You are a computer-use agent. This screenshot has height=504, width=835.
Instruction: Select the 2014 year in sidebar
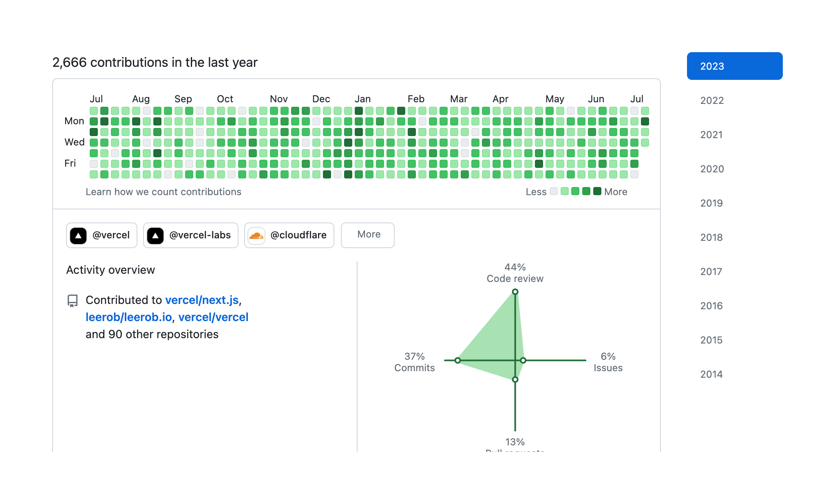pyautogui.click(x=711, y=374)
